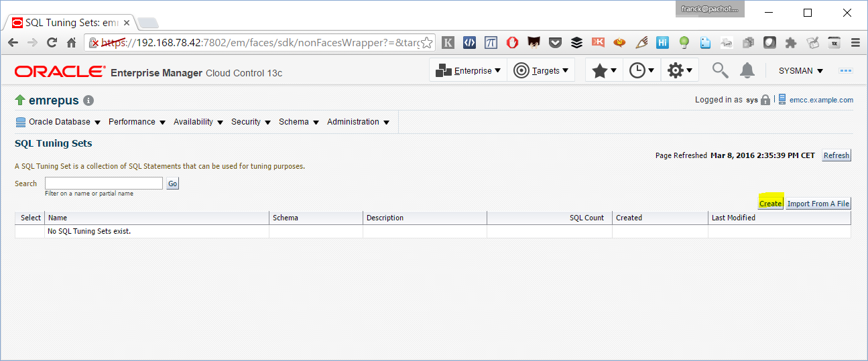Open the Schema menu
The width and height of the screenshot is (868, 361).
pos(299,122)
